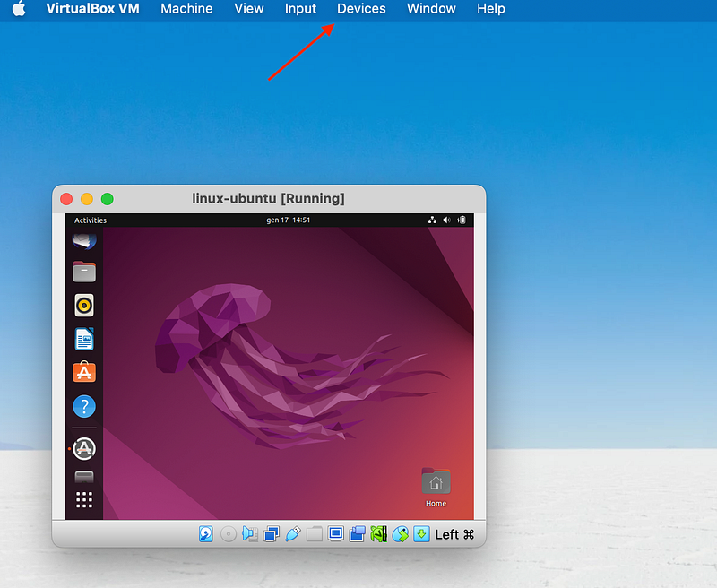
Task: Click the linux-ubuntu [Running] window title
Action: point(268,199)
